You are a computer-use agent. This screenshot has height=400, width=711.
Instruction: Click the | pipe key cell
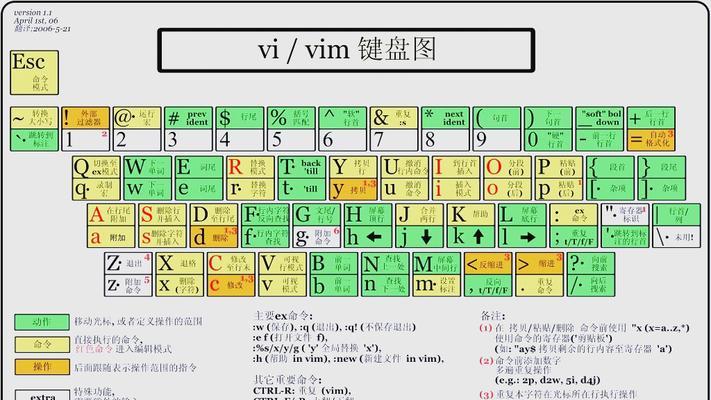click(677, 215)
